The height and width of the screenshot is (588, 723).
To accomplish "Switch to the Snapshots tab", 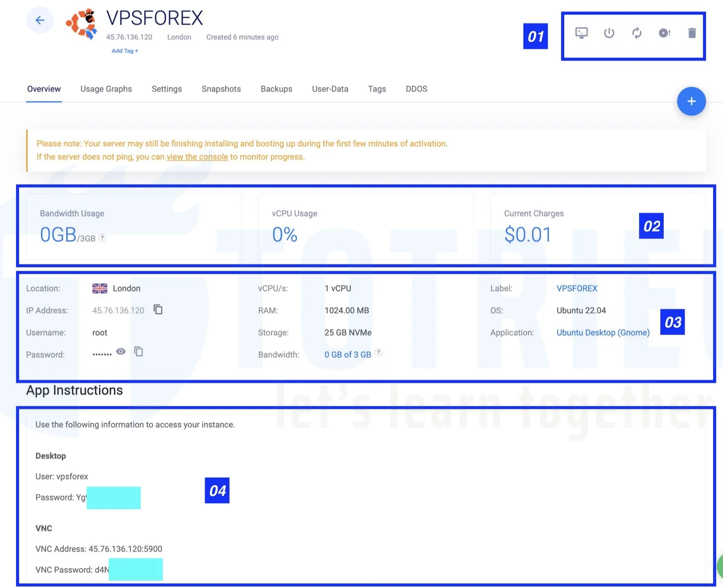I will point(221,89).
